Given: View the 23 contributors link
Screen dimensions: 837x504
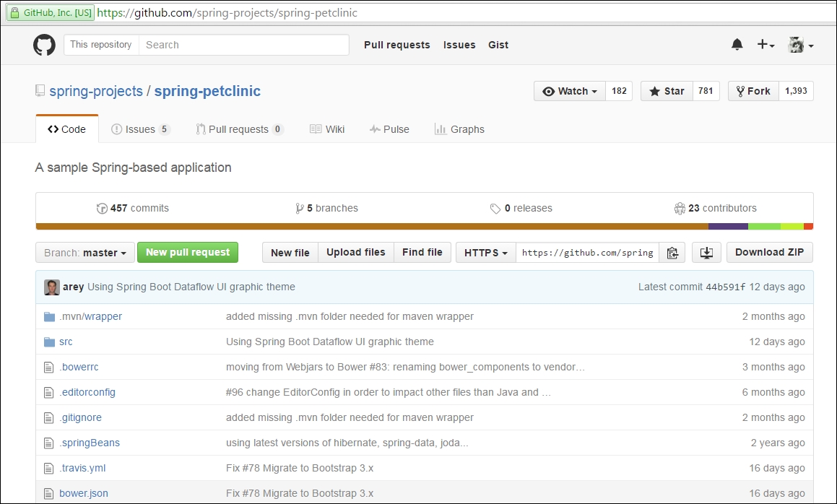Looking at the screenshot, I should [715, 208].
